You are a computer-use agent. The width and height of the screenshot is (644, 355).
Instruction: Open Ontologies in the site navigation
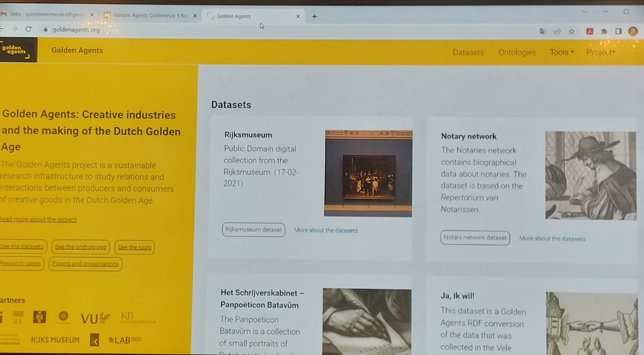pyautogui.click(x=517, y=53)
